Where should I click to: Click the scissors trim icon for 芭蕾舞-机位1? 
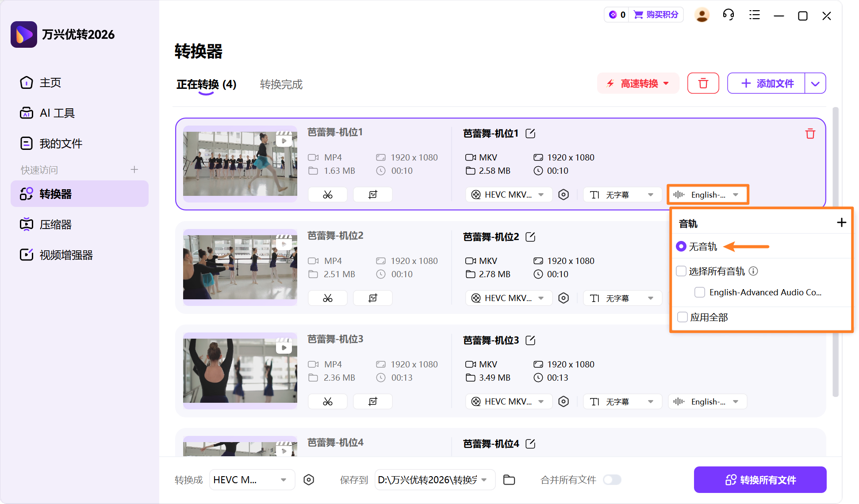(x=327, y=195)
